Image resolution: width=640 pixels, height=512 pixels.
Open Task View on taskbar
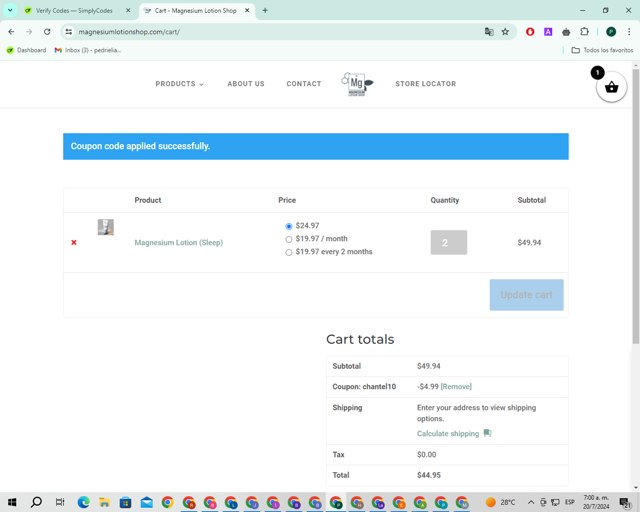pos(60,502)
